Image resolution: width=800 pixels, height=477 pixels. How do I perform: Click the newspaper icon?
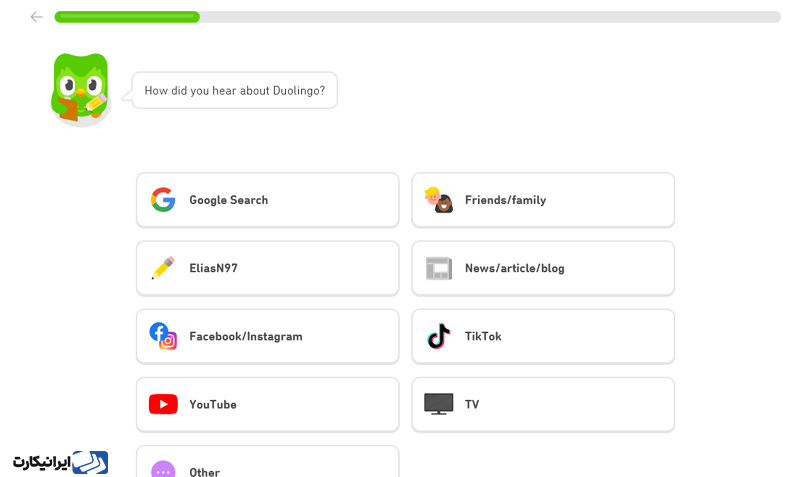point(439,268)
